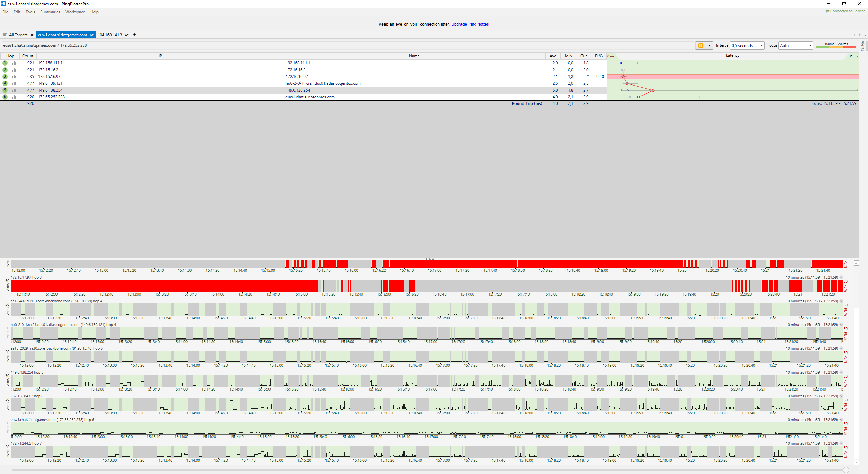Image resolution: width=868 pixels, height=474 pixels.
Task: Switch to the 104.160.141.3 tab
Action: [x=110, y=35]
